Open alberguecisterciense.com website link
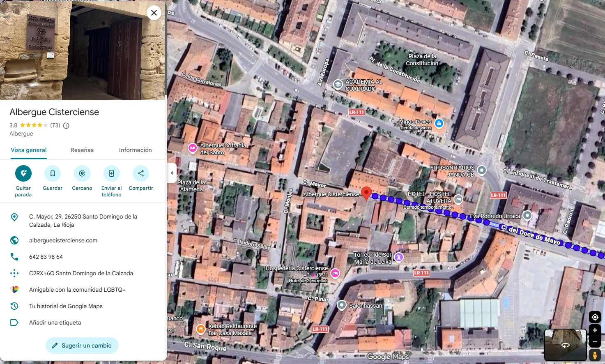 [63, 240]
